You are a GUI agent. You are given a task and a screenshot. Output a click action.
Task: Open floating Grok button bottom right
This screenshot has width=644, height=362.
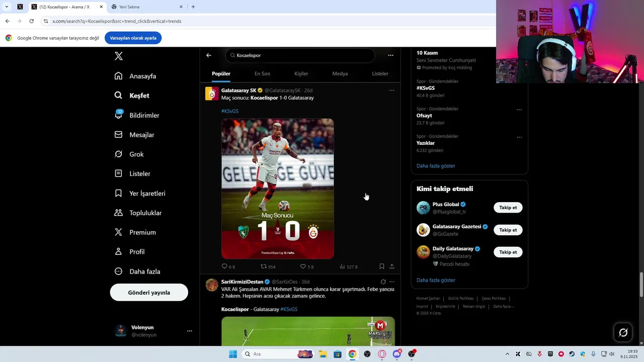(x=623, y=332)
